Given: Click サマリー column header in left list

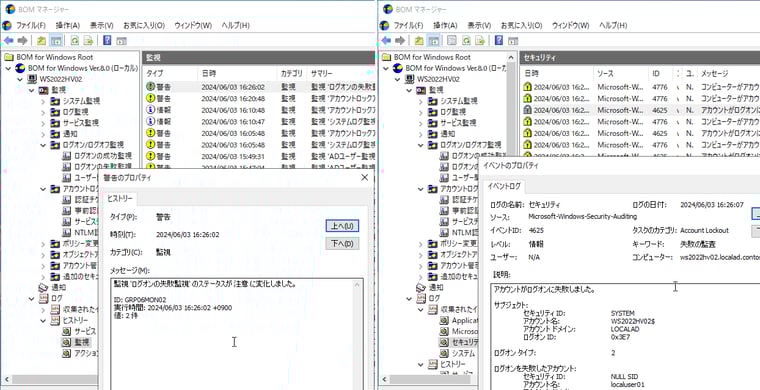Looking at the screenshot, I should click(341, 73).
